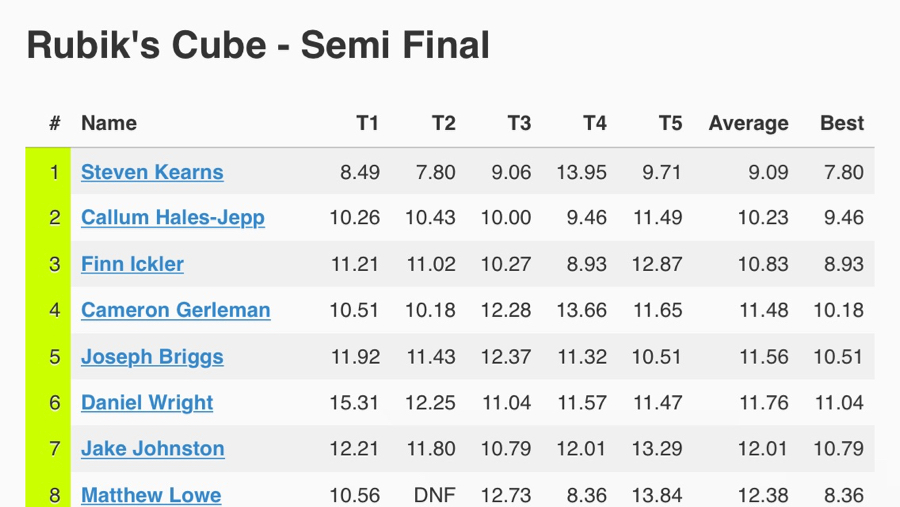
Task: Open Finn Ickler's profile link
Action: [132, 264]
